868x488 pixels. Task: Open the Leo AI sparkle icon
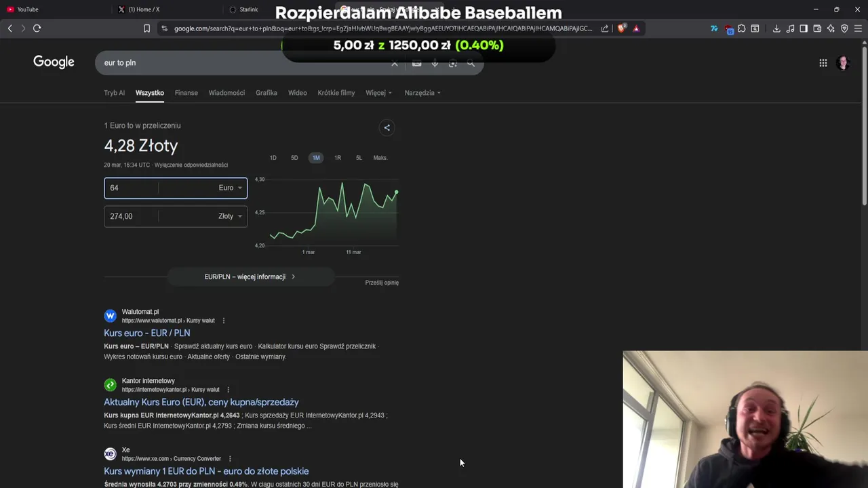pyautogui.click(x=831, y=28)
